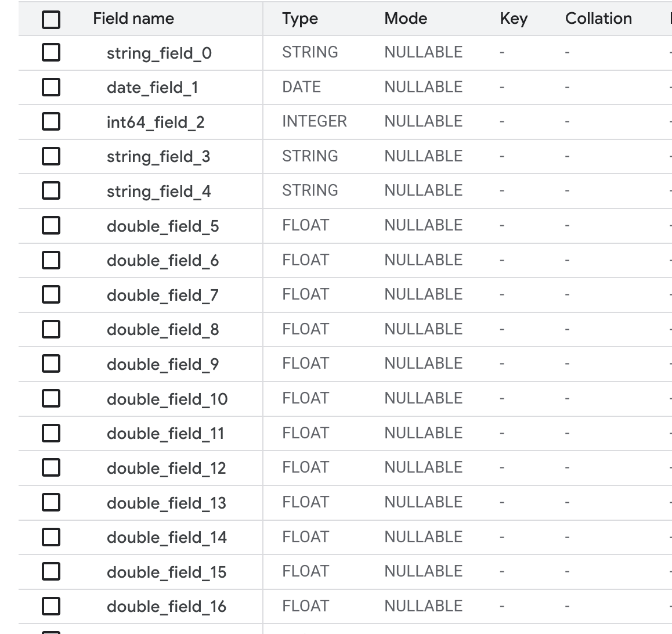The width and height of the screenshot is (672, 634).
Task: Check the select-all checkbox in the header
Action: click(51, 20)
